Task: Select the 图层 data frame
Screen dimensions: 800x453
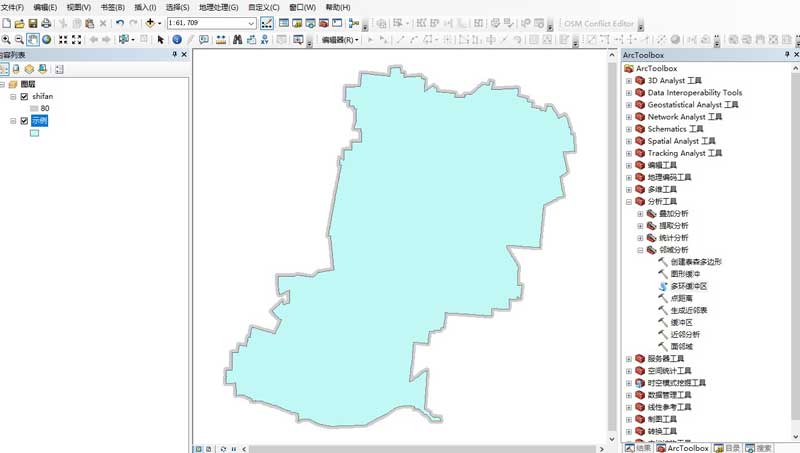Action: (x=28, y=84)
